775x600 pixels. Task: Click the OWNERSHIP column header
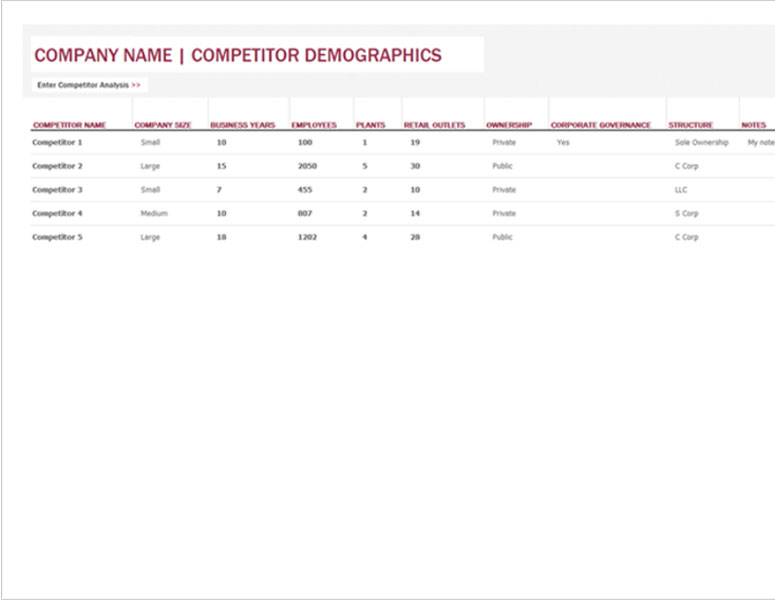(x=509, y=126)
